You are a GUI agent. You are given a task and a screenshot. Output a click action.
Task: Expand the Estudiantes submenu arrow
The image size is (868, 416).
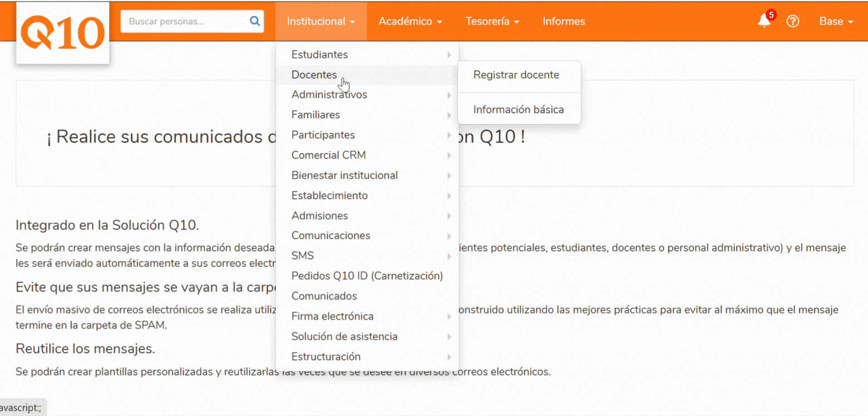(449, 55)
